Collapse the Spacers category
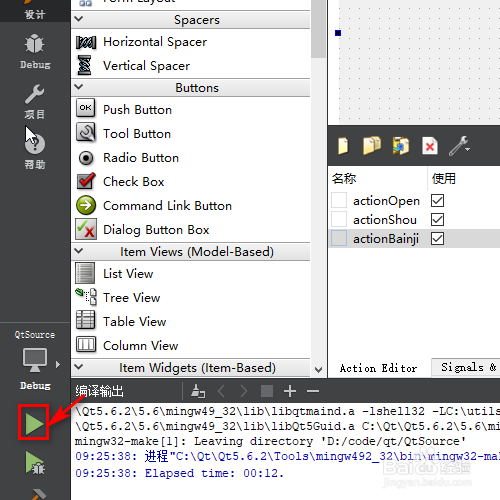The image size is (500, 500). tap(79, 19)
